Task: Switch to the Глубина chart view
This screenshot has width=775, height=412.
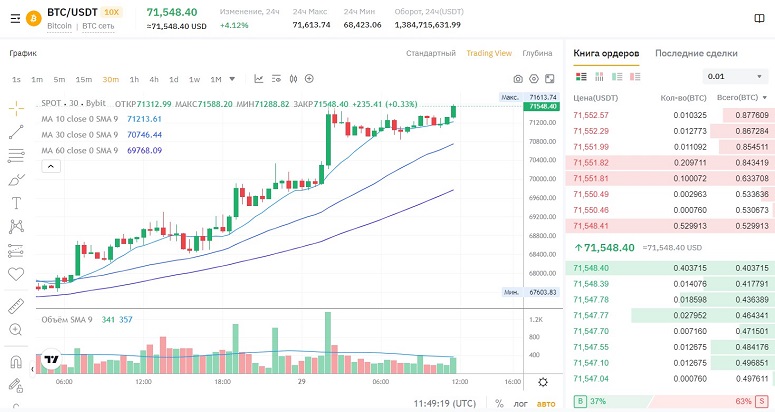Action: coord(537,53)
